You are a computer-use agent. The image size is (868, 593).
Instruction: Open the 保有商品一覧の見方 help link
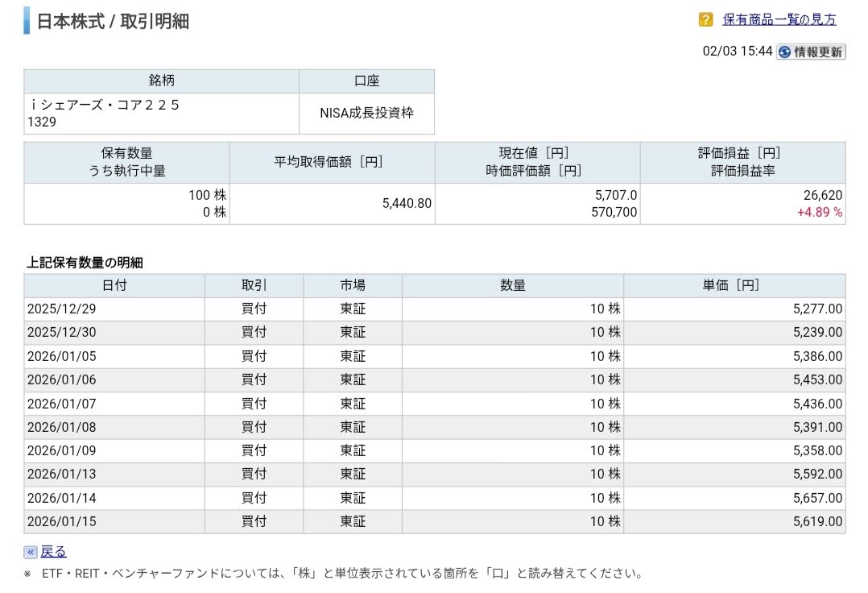(x=779, y=20)
